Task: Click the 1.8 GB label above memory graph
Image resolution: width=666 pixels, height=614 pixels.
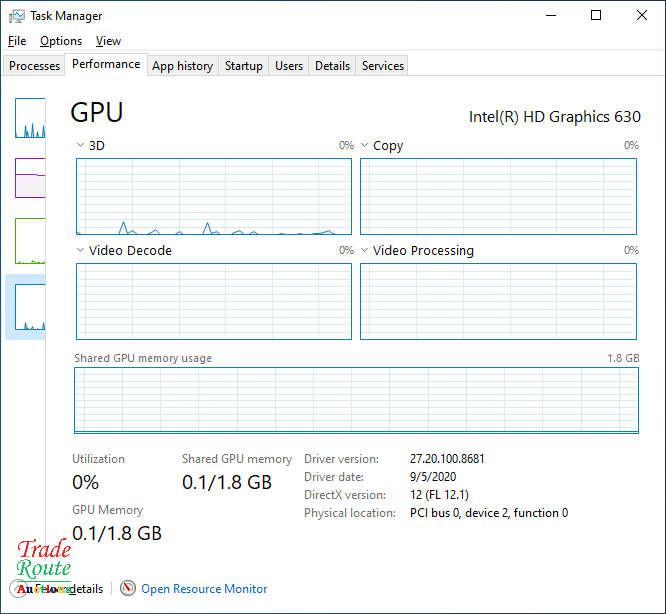Action: (x=623, y=358)
